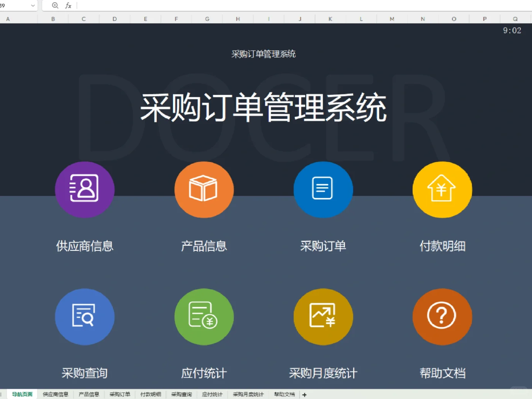
Task: Switch to the 采购查询 sheet tab
Action: [x=181, y=394]
